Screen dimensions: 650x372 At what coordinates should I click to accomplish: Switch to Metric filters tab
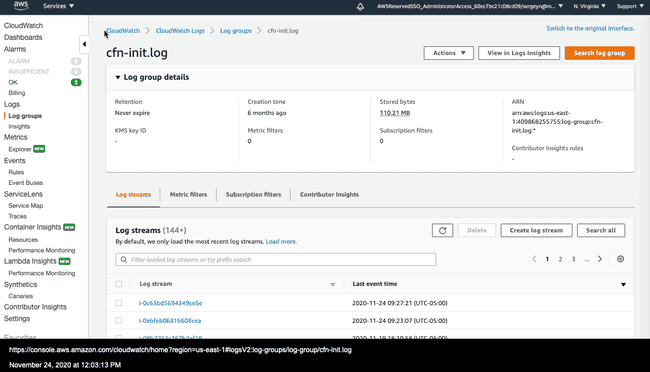[188, 195]
